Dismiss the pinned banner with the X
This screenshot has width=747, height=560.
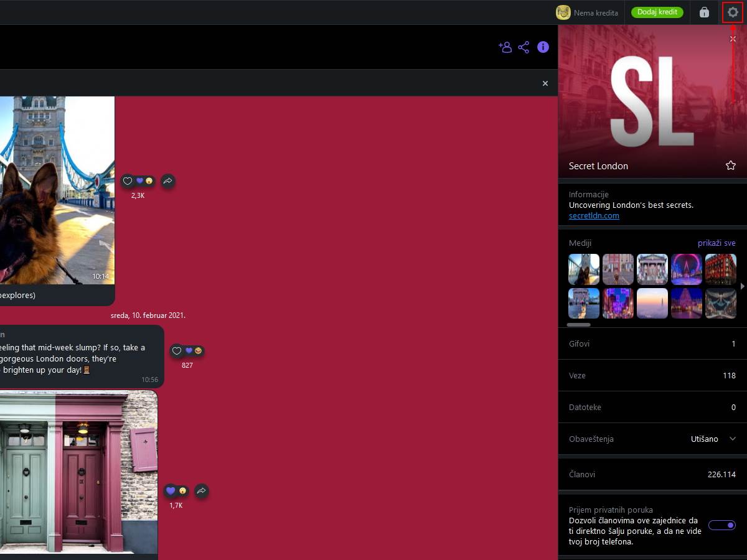(x=545, y=83)
